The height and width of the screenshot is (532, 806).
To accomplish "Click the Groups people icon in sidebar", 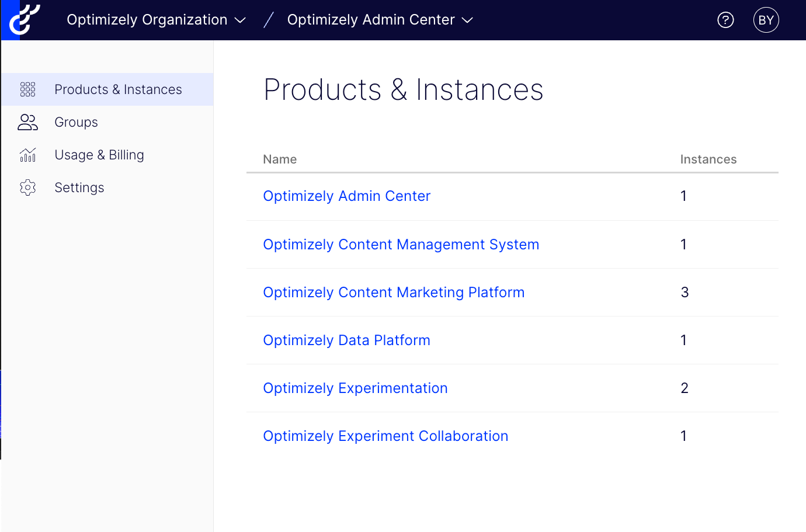I will coord(27,122).
